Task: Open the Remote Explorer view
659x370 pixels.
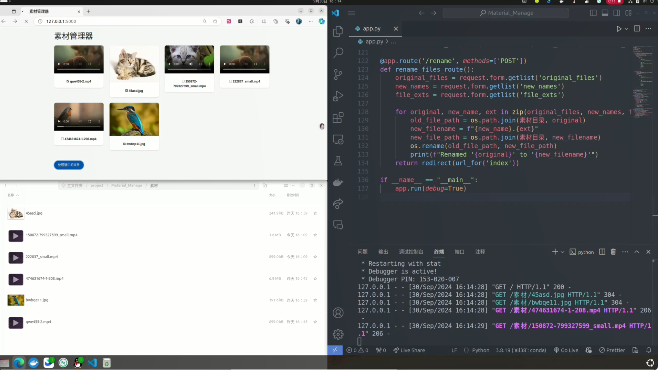Action: pyautogui.click(x=338, y=139)
